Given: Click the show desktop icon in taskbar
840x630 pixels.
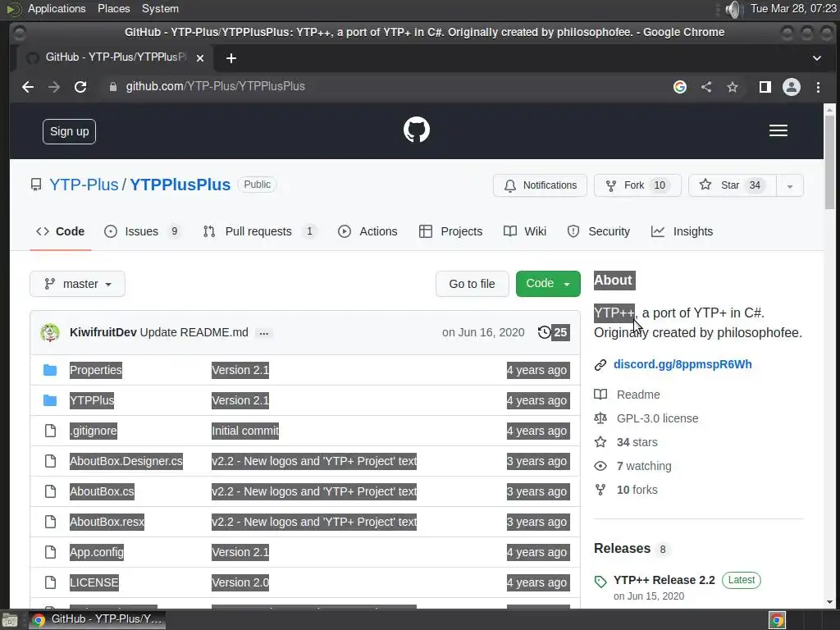Looking at the screenshot, I should [x=10, y=620].
